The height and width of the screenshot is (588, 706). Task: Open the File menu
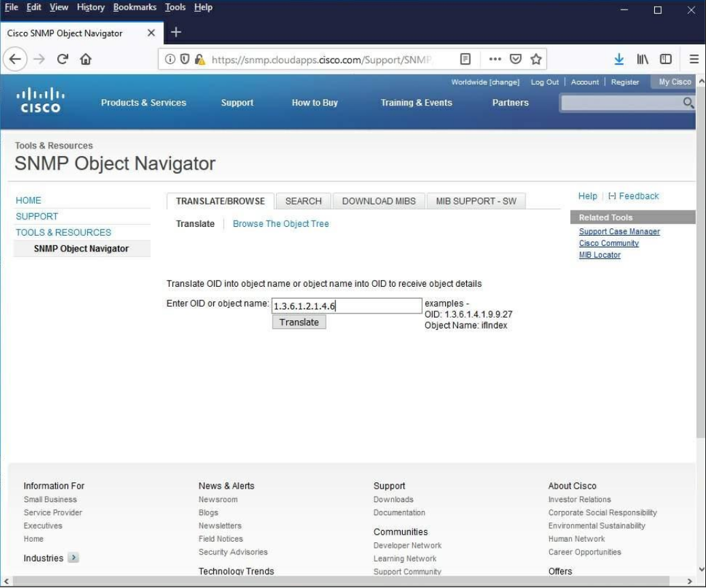coord(12,7)
